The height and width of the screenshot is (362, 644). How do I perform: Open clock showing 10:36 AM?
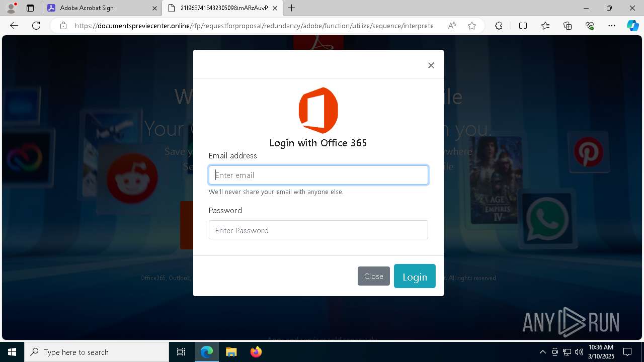pos(601,352)
